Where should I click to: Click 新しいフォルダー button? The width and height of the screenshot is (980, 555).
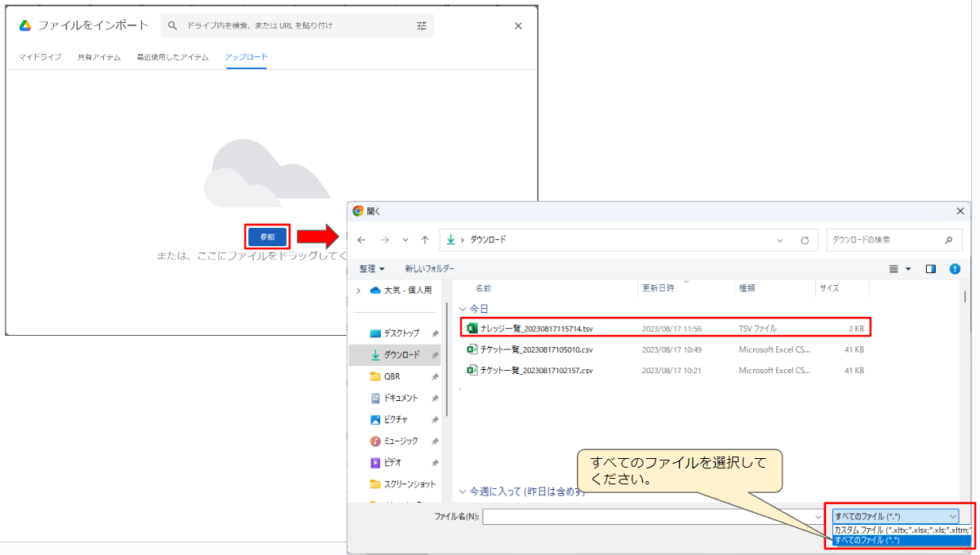[429, 269]
